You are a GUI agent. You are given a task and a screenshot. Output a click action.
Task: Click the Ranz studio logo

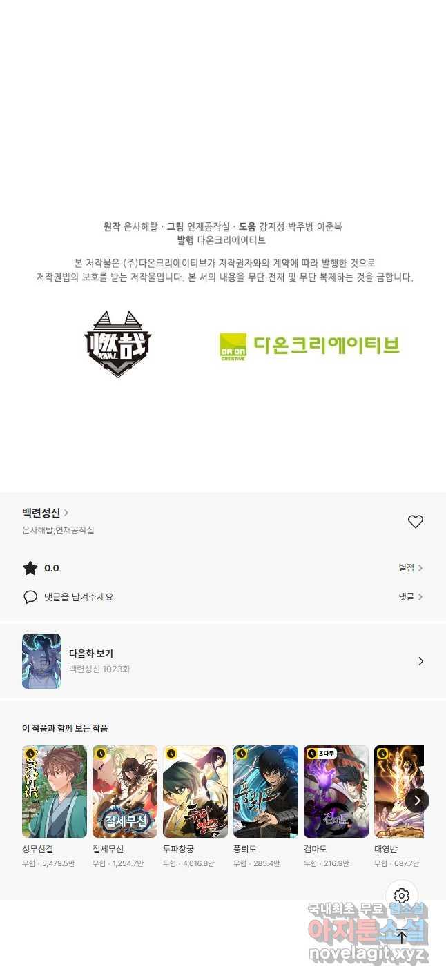tap(117, 344)
